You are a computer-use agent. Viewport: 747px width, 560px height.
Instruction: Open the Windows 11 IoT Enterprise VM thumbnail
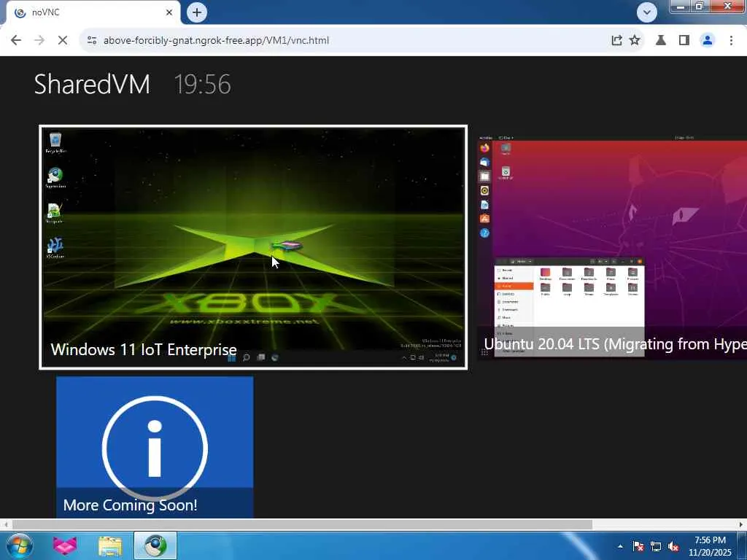(253, 247)
